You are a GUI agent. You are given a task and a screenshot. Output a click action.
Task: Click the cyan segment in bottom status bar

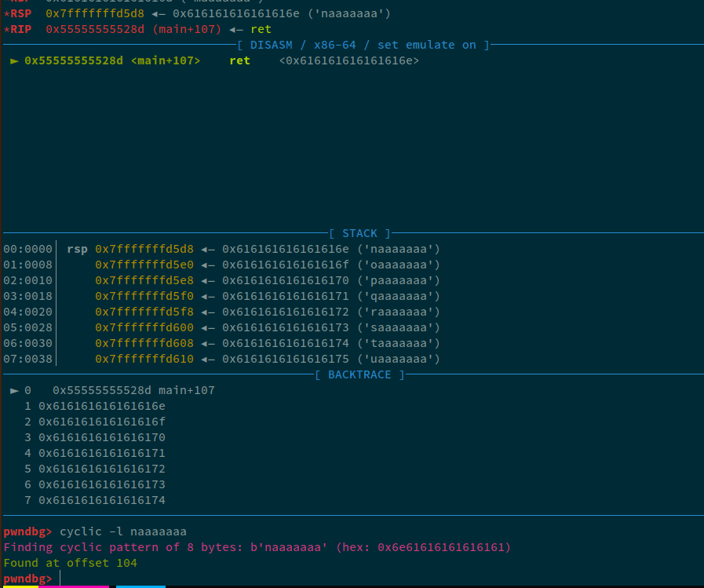(140, 586)
